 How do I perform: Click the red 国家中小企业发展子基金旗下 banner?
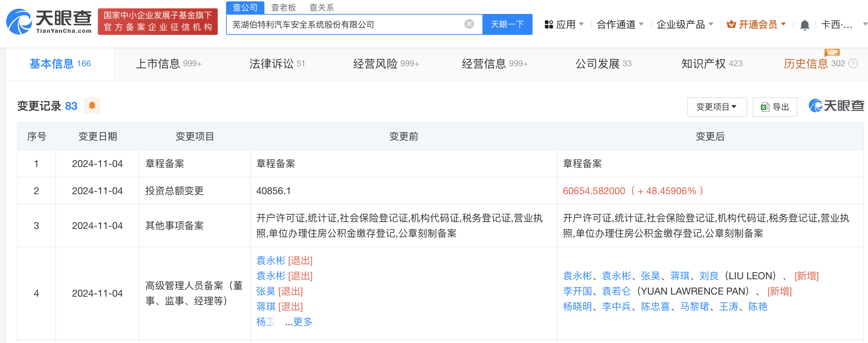click(x=158, y=22)
